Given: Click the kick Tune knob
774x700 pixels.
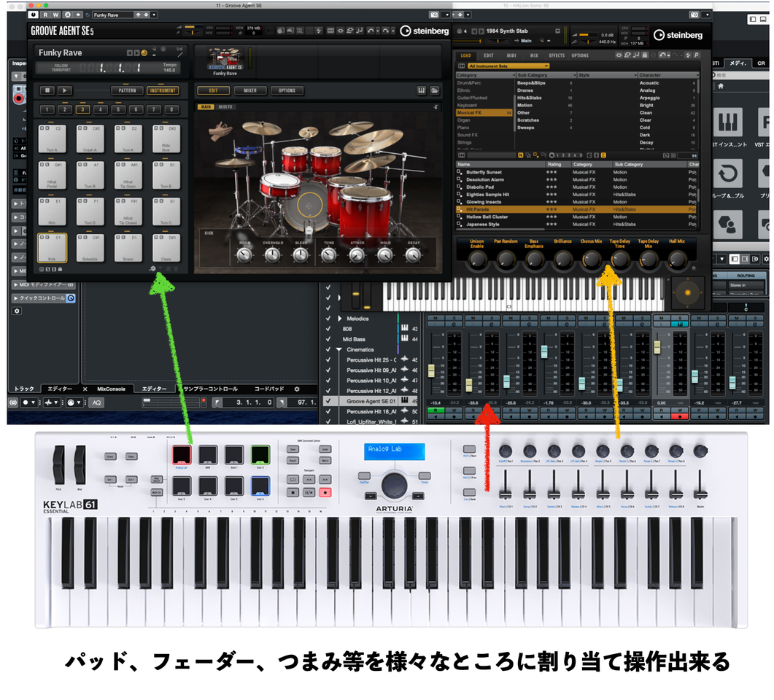Looking at the screenshot, I should click(329, 255).
